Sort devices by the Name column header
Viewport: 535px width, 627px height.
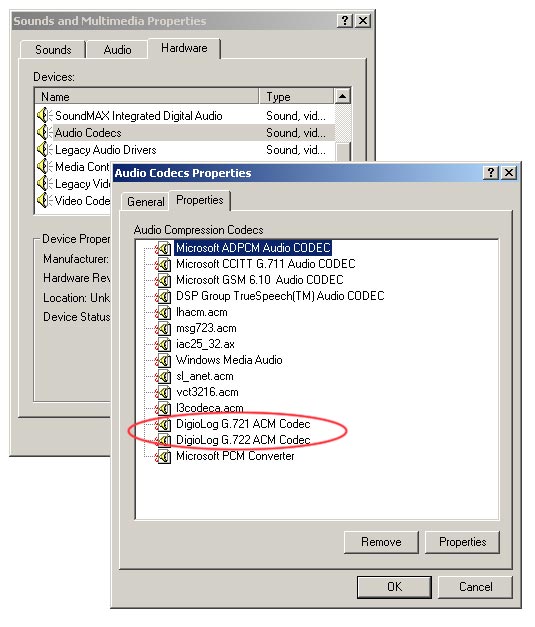pos(147,96)
